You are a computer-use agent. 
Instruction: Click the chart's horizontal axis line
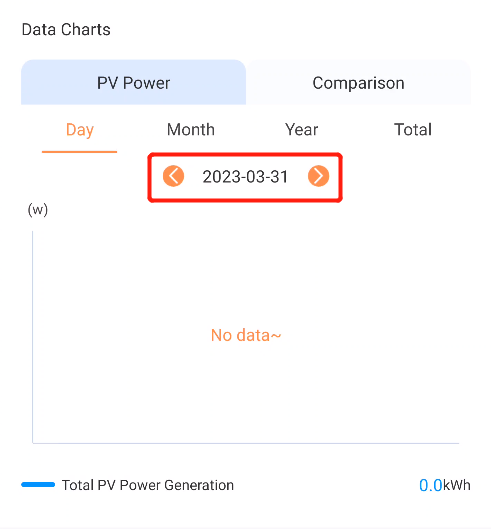click(246, 443)
